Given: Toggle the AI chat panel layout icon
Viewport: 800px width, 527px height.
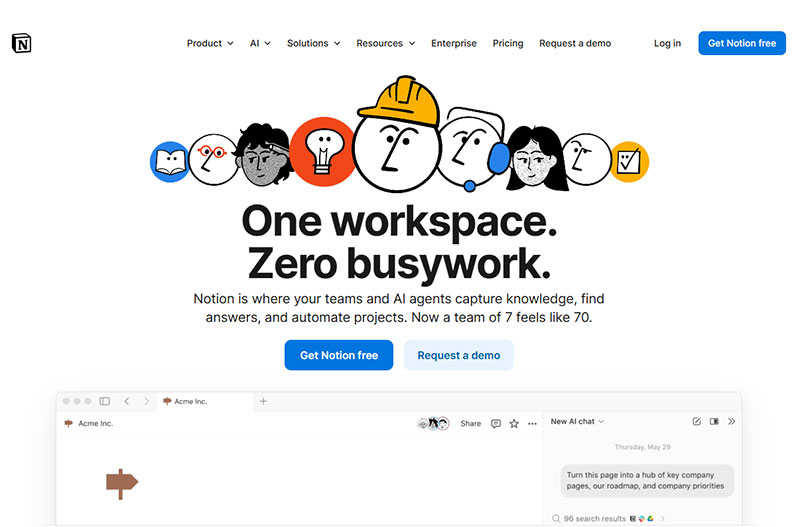Looking at the screenshot, I should 714,422.
